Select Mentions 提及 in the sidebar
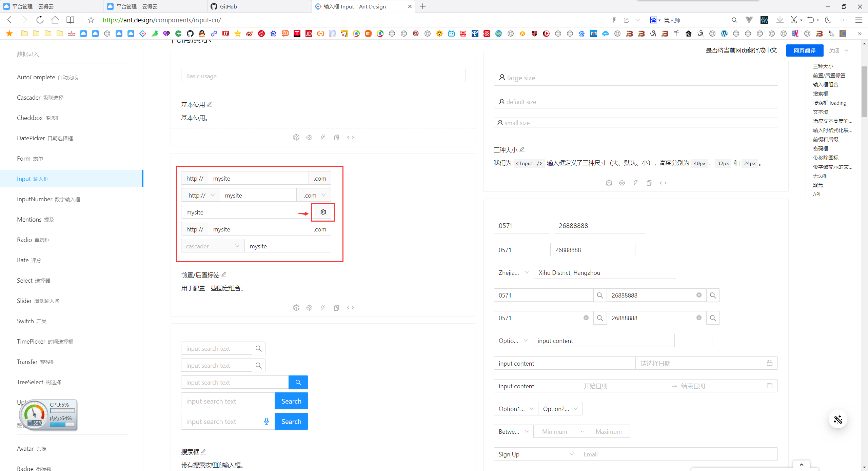Viewport: 868px width, 471px height. [x=35, y=219]
